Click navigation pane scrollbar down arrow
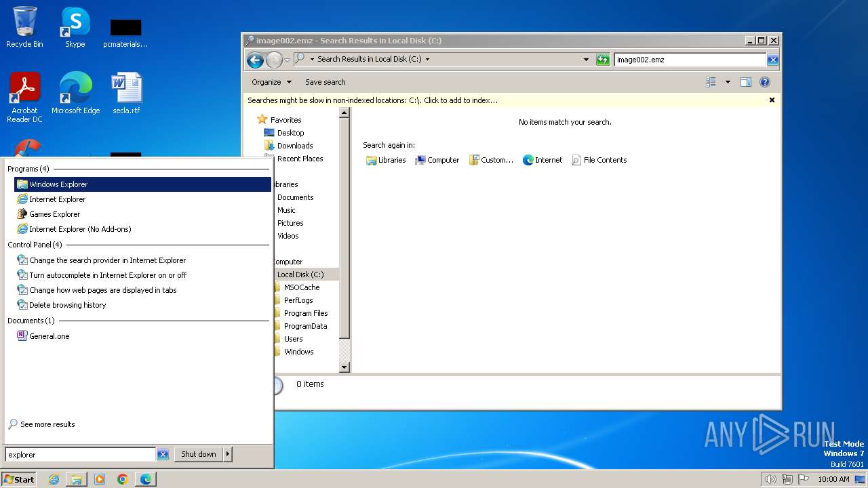The image size is (868, 488). click(x=344, y=367)
